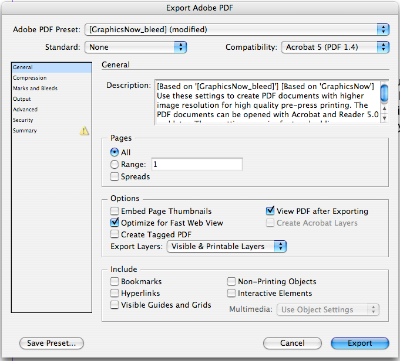Switch to the Compression panel
This screenshot has height=361, width=400.
[51, 78]
